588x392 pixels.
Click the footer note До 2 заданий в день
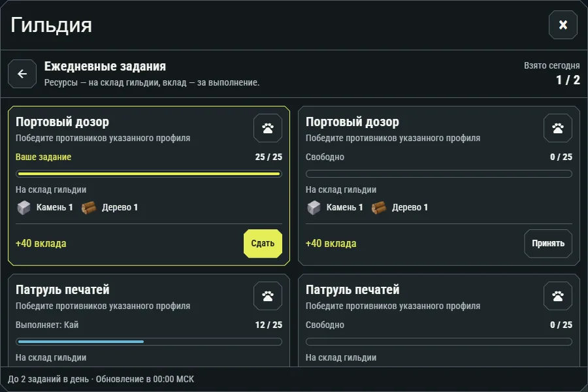pos(101,379)
